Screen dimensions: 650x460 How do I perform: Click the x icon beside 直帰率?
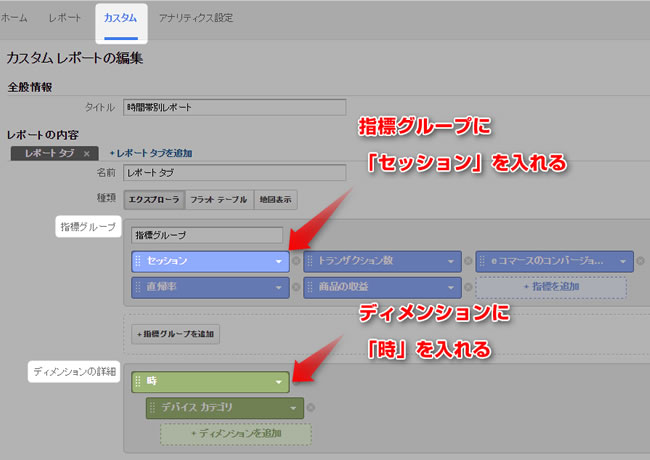pyautogui.click(x=297, y=287)
